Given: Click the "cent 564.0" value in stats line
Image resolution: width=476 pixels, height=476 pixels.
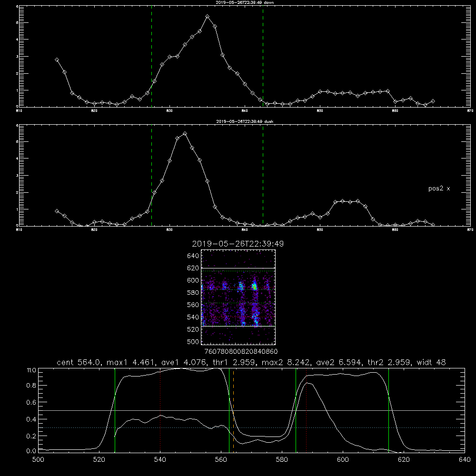Looking at the screenshot, I should [79, 362].
